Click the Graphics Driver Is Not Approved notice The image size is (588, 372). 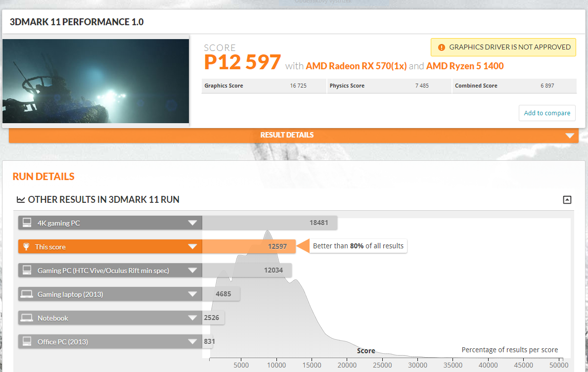pos(509,47)
